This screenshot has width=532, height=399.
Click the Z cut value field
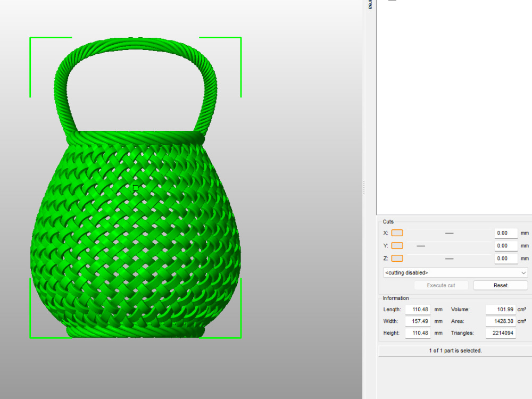pos(506,259)
